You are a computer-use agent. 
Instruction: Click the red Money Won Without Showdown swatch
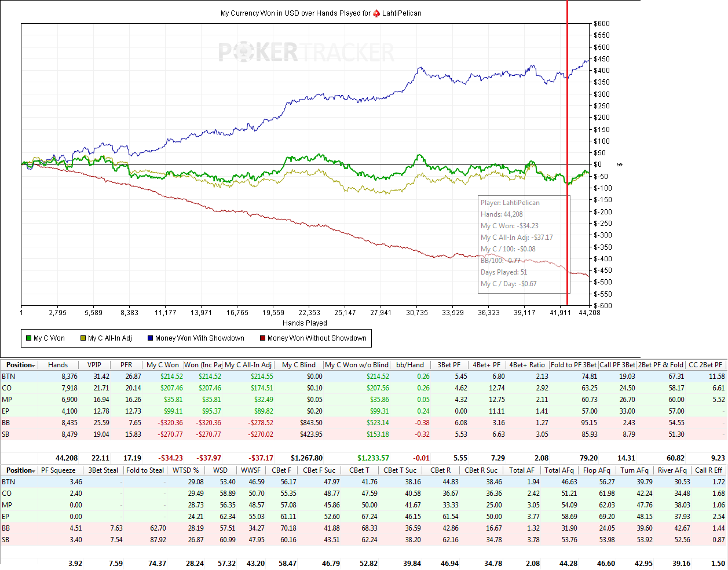pos(262,338)
